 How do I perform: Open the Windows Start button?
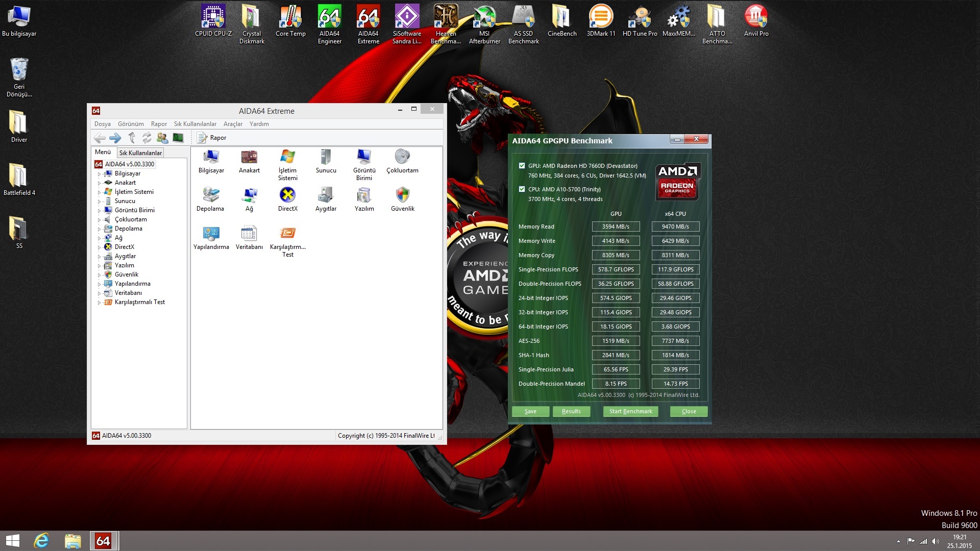12,541
